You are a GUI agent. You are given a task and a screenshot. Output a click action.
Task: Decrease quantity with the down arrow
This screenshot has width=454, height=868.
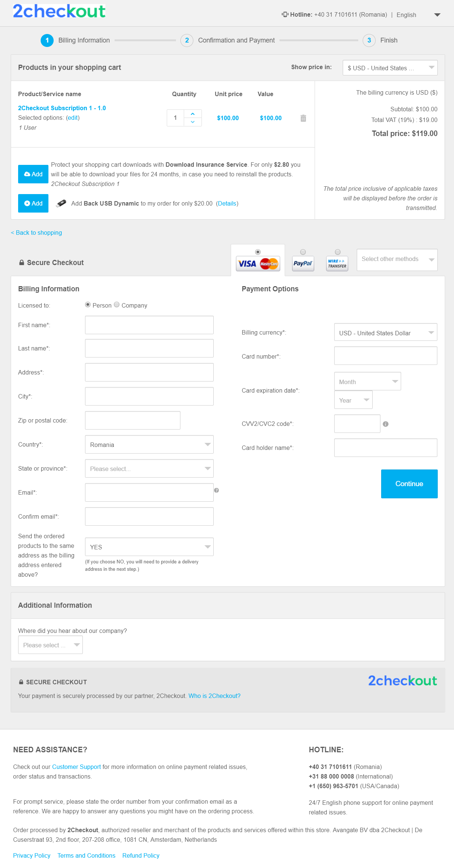[193, 122]
